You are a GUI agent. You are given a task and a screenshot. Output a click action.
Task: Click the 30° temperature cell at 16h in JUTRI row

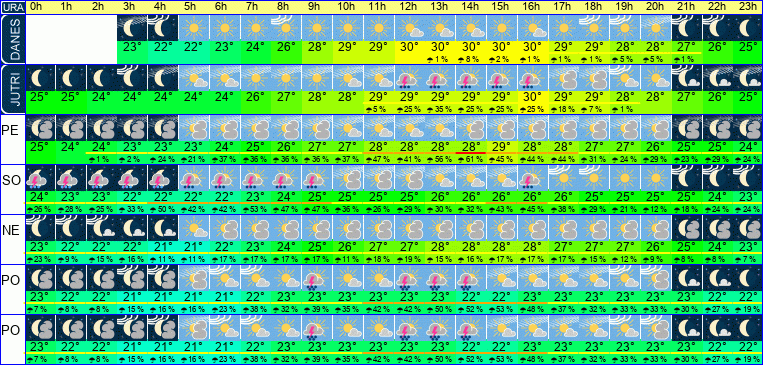coord(532,97)
